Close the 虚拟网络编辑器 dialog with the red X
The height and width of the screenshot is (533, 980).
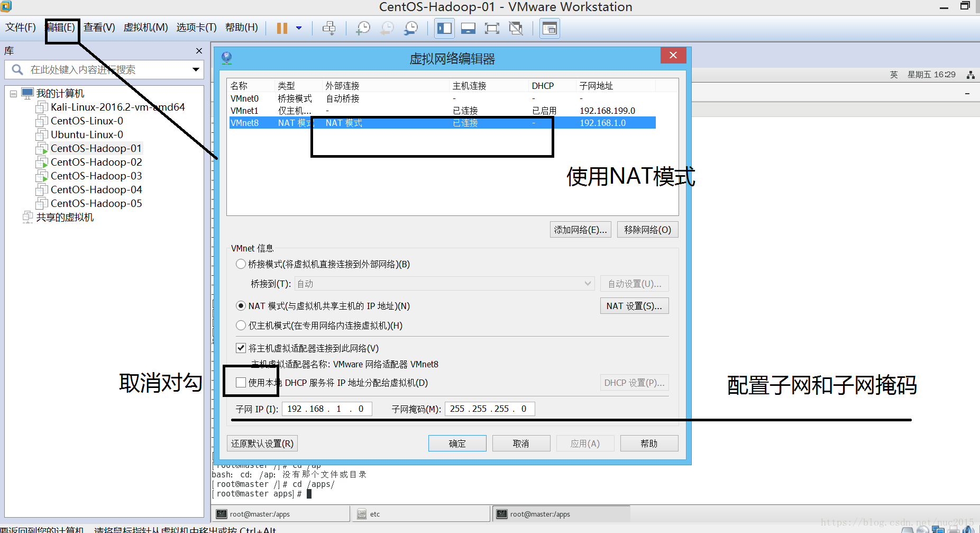(673, 55)
